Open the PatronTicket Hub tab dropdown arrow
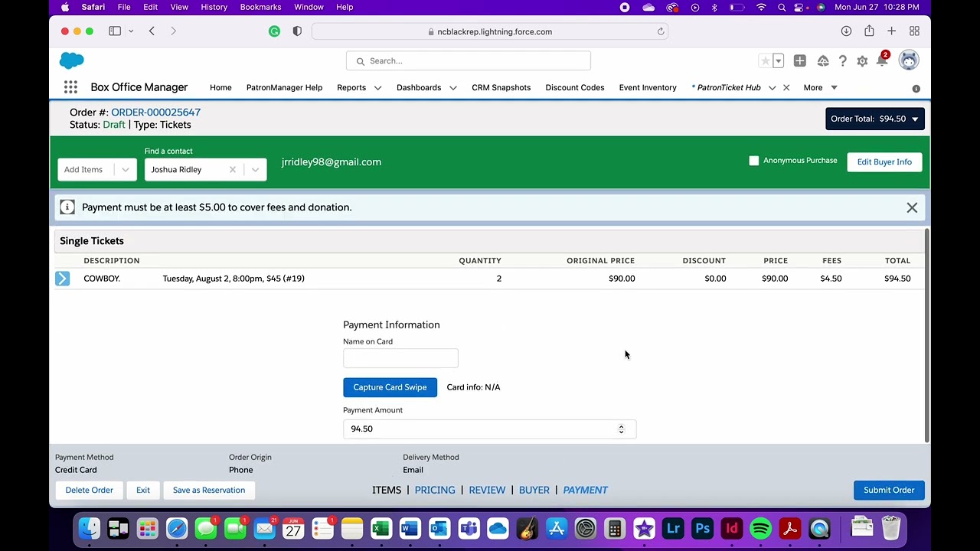Viewport: 980px width, 551px height. [x=772, y=88]
